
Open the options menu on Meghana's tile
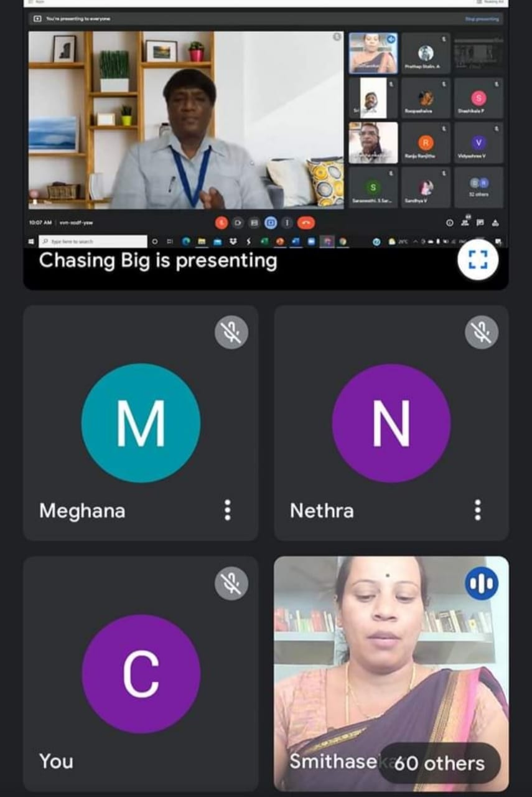(228, 510)
